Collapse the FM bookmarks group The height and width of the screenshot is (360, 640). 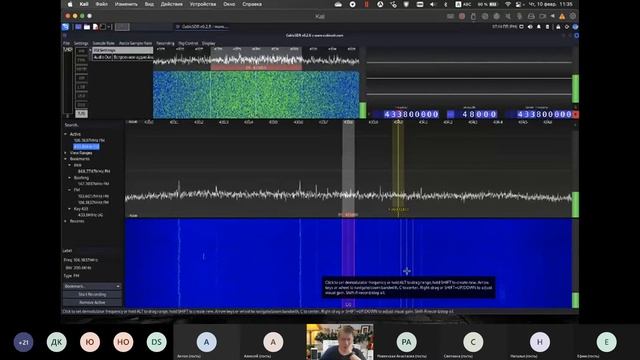69,190
